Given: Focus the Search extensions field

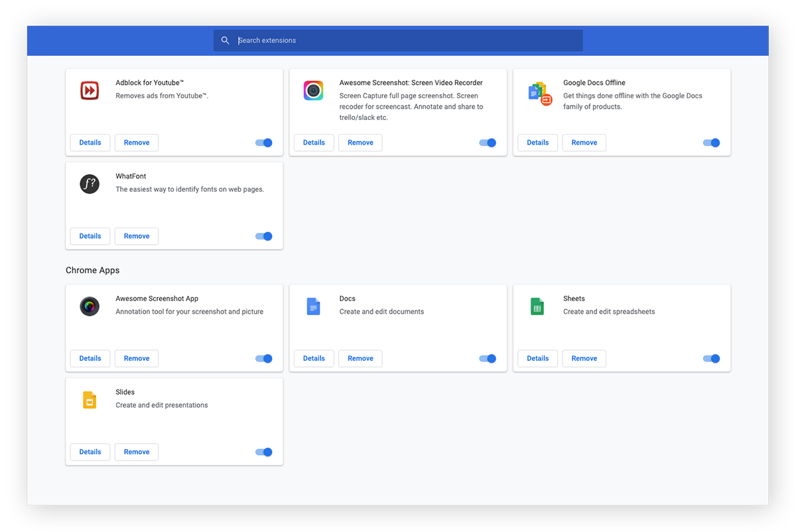Looking at the screenshot, I should point(398,40).
